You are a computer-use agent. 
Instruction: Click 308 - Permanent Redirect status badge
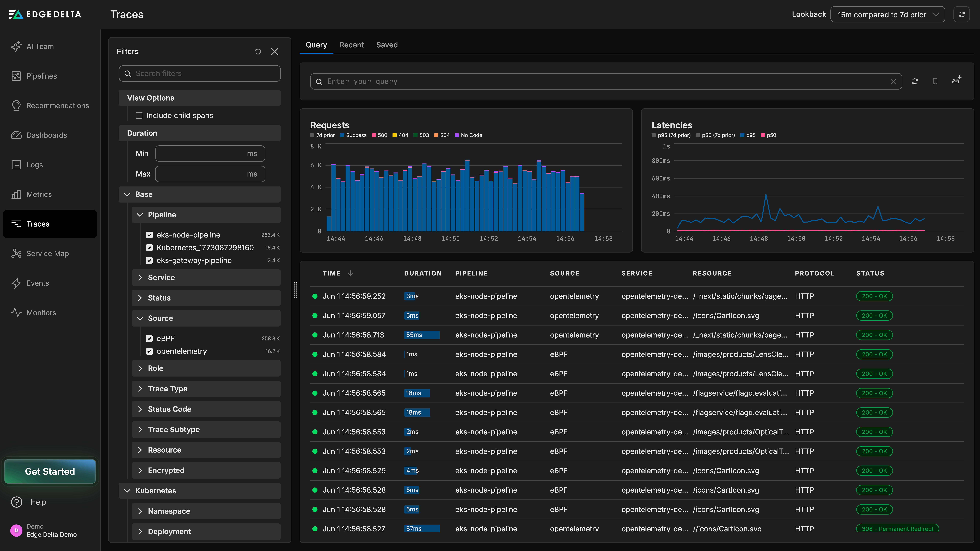point(897,529)
